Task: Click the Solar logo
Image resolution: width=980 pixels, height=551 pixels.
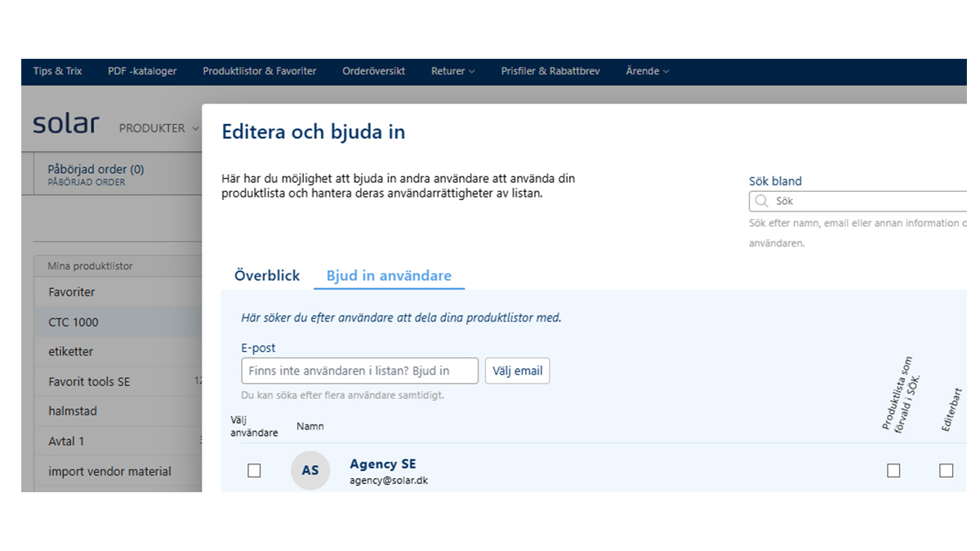Action: tap(66, 125)
